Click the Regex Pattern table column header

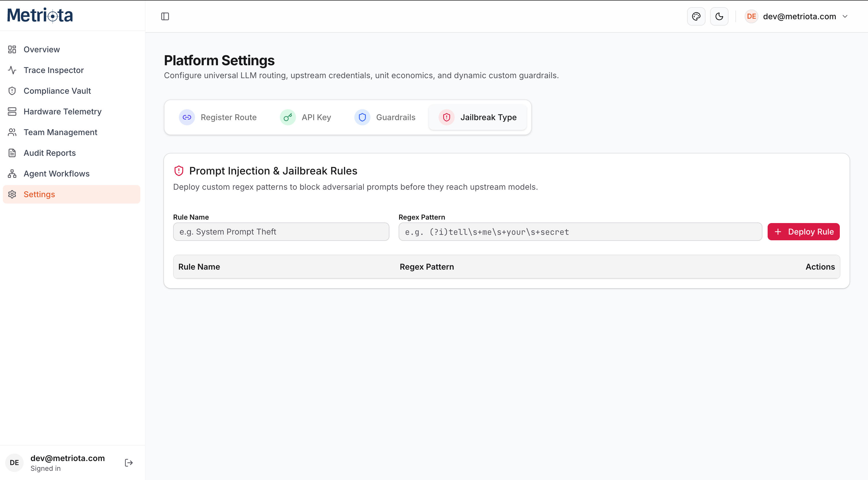click(427, 267)
